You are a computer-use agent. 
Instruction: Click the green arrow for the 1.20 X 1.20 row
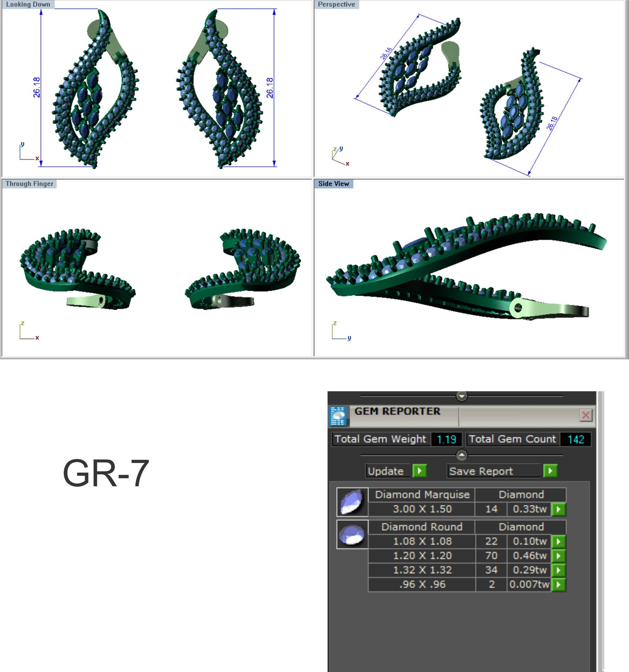[x=558, y=556]
